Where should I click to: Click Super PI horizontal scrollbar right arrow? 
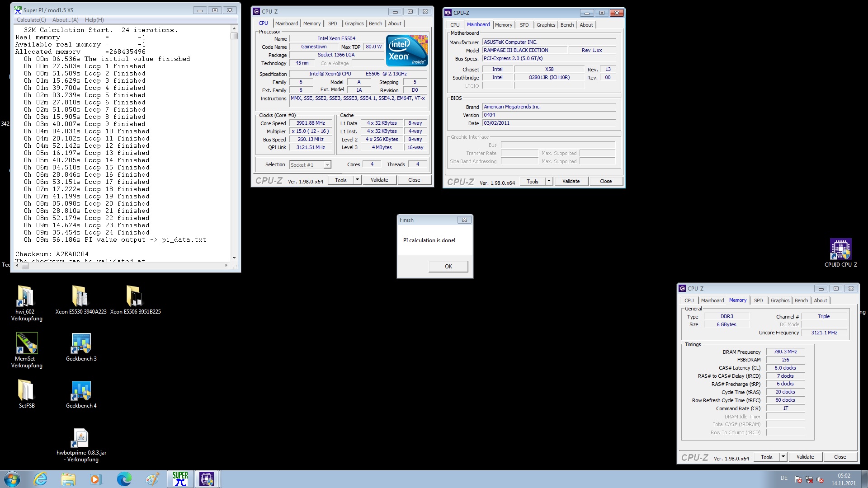tap(226, 265)
